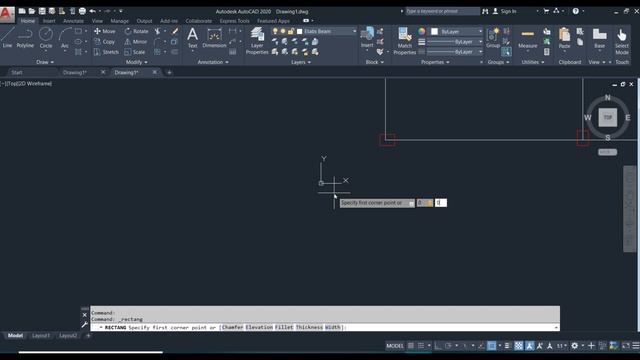This screenshot has width=640, height=360.
Task: Add new drawing tab with plus
Action: click(x=169, y=73)
